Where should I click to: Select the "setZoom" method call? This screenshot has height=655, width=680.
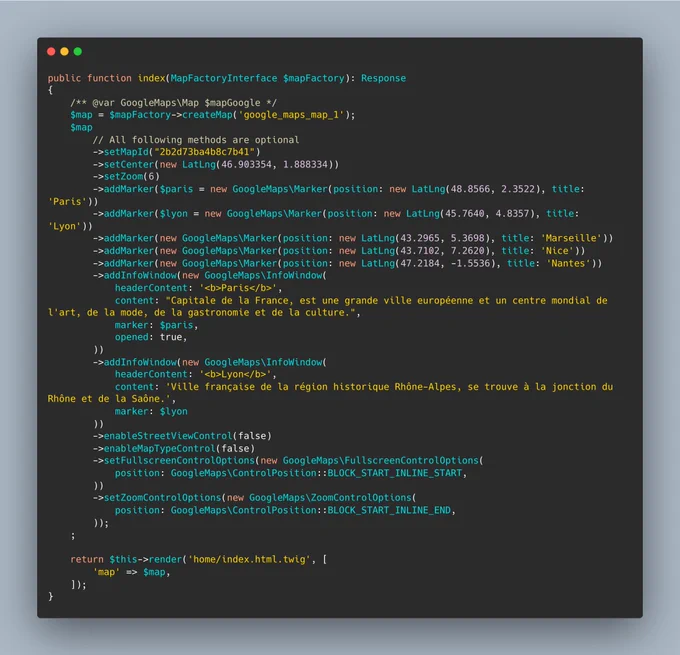(x=123, y=177)
